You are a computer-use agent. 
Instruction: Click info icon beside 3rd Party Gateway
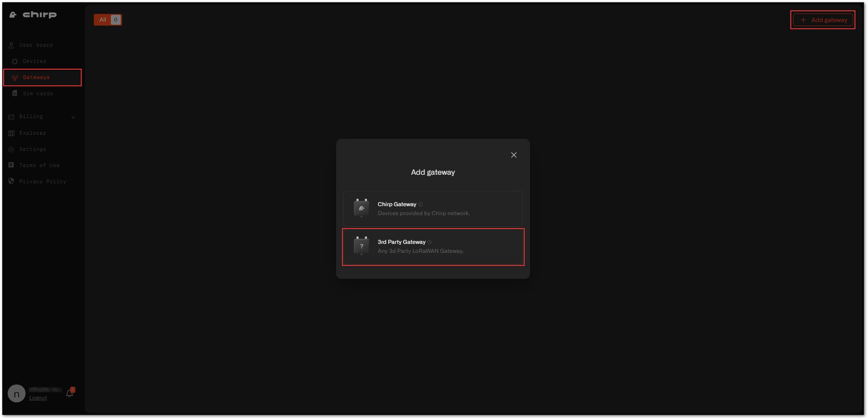click(x=429, y=242)
